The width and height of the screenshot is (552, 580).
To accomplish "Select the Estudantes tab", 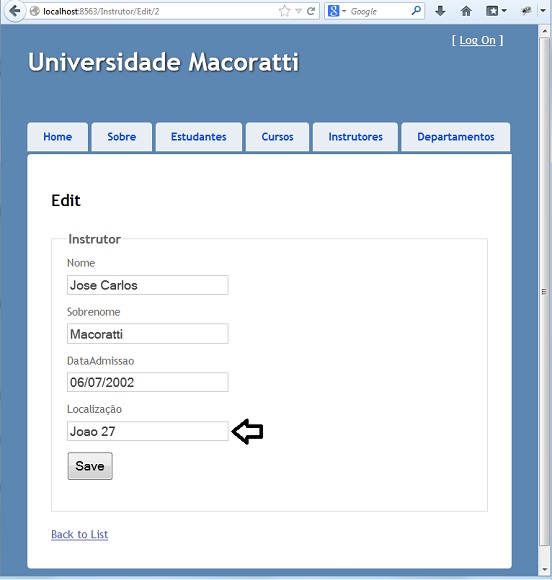I will coord(199,136).
